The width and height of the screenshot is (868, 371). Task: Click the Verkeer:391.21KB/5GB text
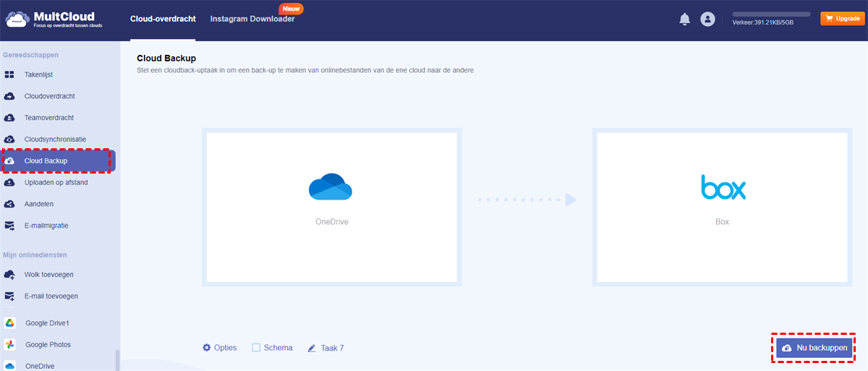pyautogui.click(x=763, y=22)
